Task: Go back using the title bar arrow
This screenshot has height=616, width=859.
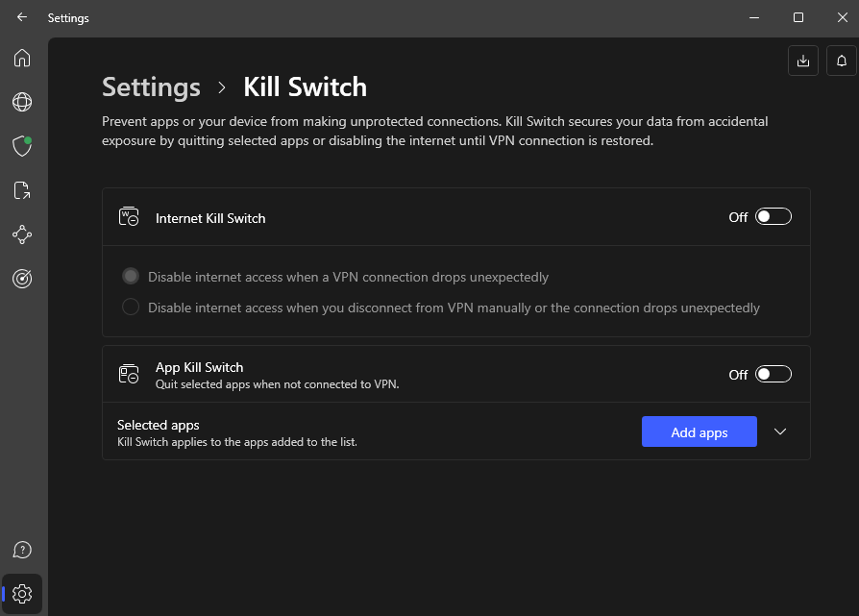Action: pyautogui.click(x=22, y=17)
